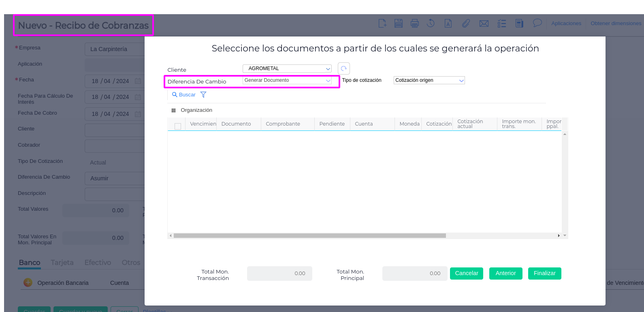Click the green Anterior button
This screenshot has height=312, width=644.
[506, 274]
